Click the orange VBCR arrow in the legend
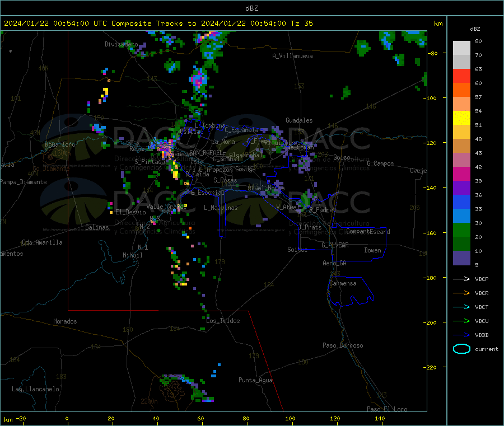The width and height of the screenshot is (504, 426). tap(461, 293)
